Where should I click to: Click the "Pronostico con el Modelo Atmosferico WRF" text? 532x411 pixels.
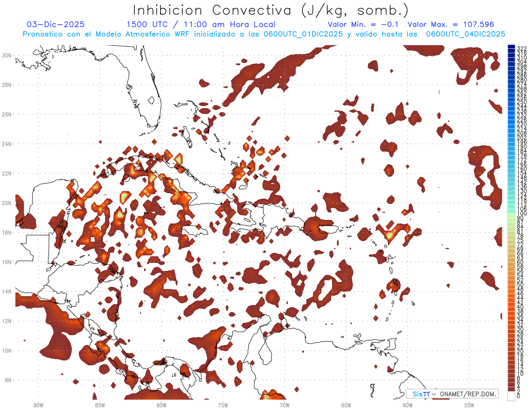[106, 34]
